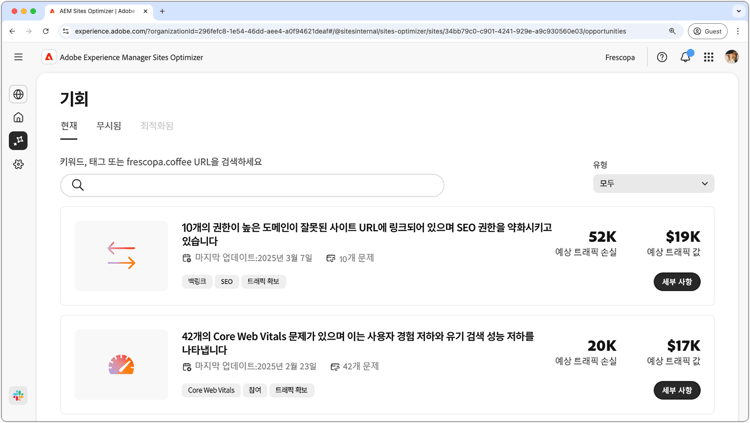Click the 기회 page heading
The width and height of the screenshot is (750, 423).
coord(74,99)
